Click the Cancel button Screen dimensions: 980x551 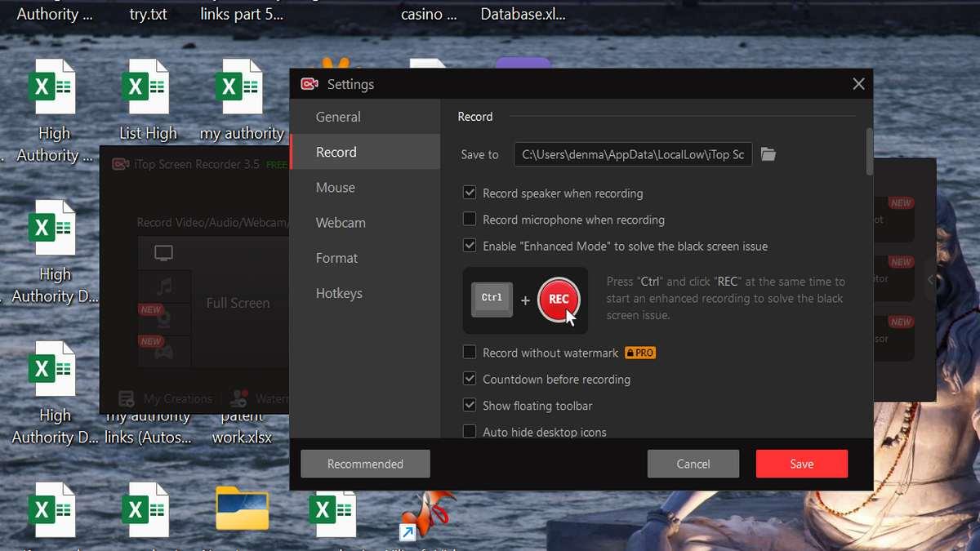693,464
